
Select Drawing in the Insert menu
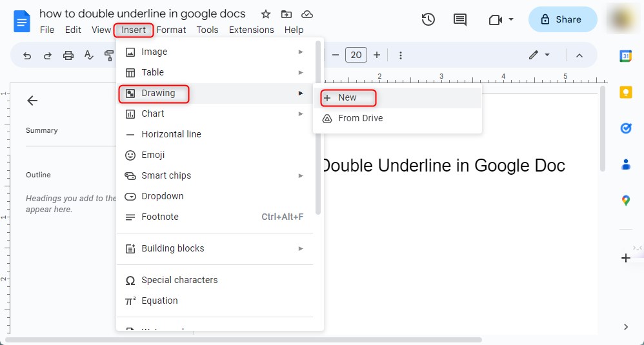click(215, 94)
